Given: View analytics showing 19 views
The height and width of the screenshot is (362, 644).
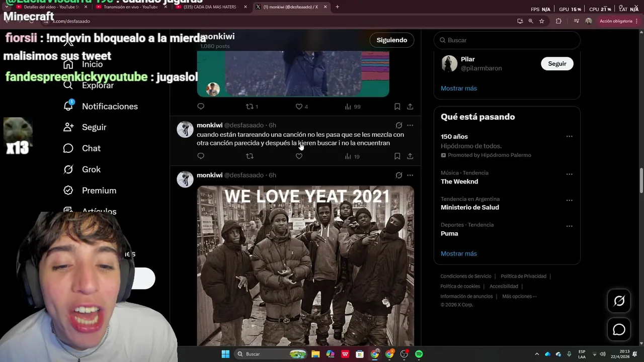Looking at the screenshot, I should coord(352,156).
